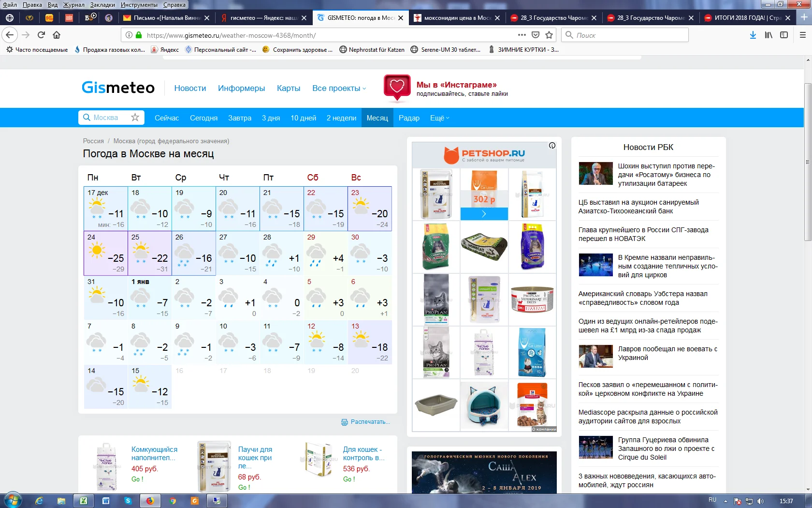The width and height of the screenshot is (812, 508).
Task: Click the Gismeteo logo
Action: click(x=118, y=88)
